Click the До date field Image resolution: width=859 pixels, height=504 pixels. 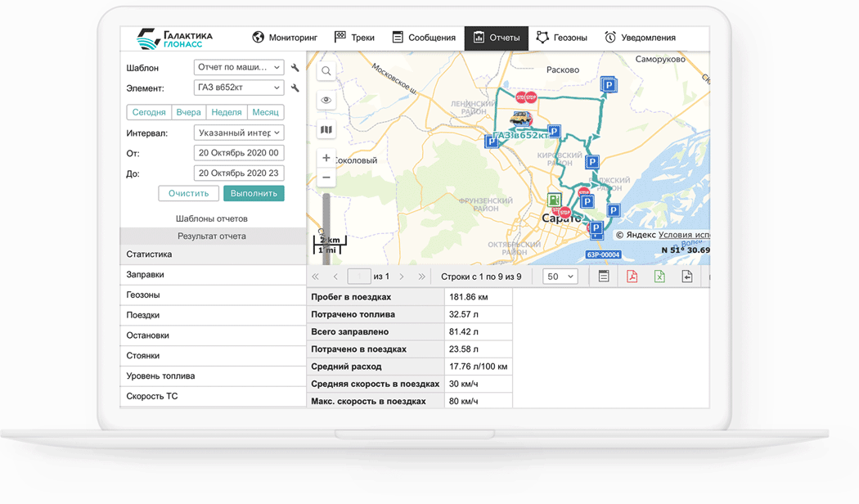pos(239,173)
